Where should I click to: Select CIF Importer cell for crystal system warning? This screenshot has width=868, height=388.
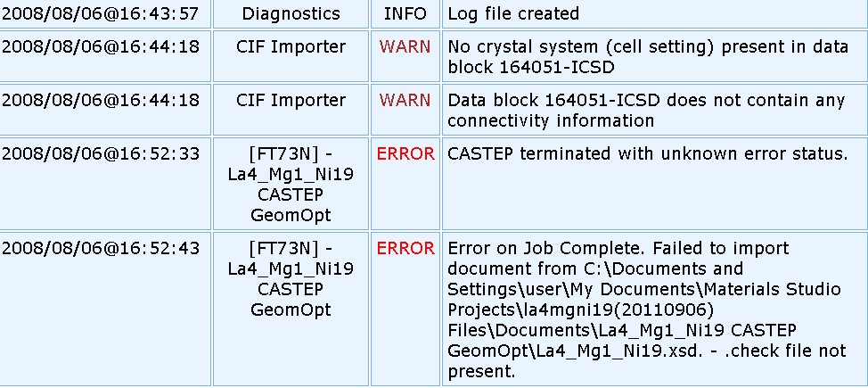(x=291, y=47)
